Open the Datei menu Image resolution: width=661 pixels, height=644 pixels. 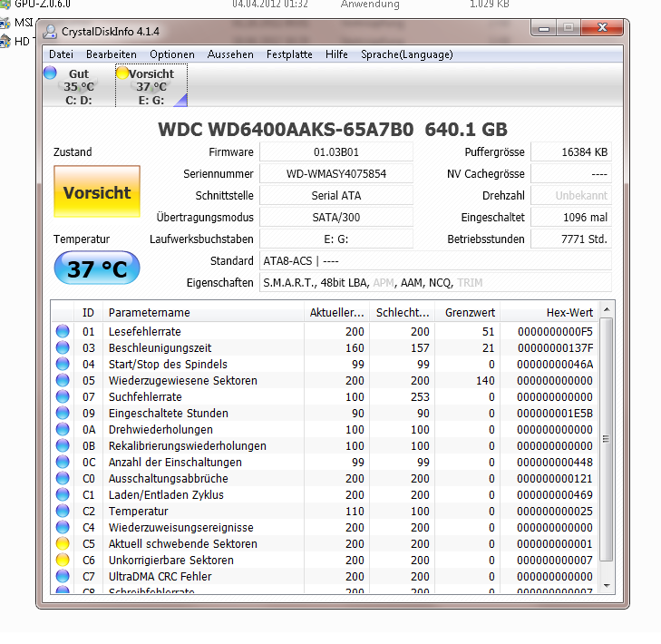pyautogui.click(x=61, y=54)
